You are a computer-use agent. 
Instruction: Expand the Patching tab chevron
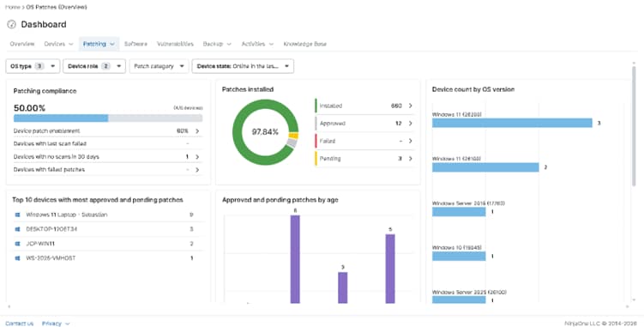click(x=112, y=44)
